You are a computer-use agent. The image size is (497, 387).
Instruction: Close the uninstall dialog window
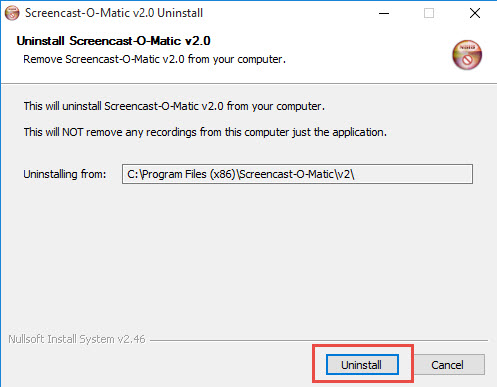click(475, 13)
